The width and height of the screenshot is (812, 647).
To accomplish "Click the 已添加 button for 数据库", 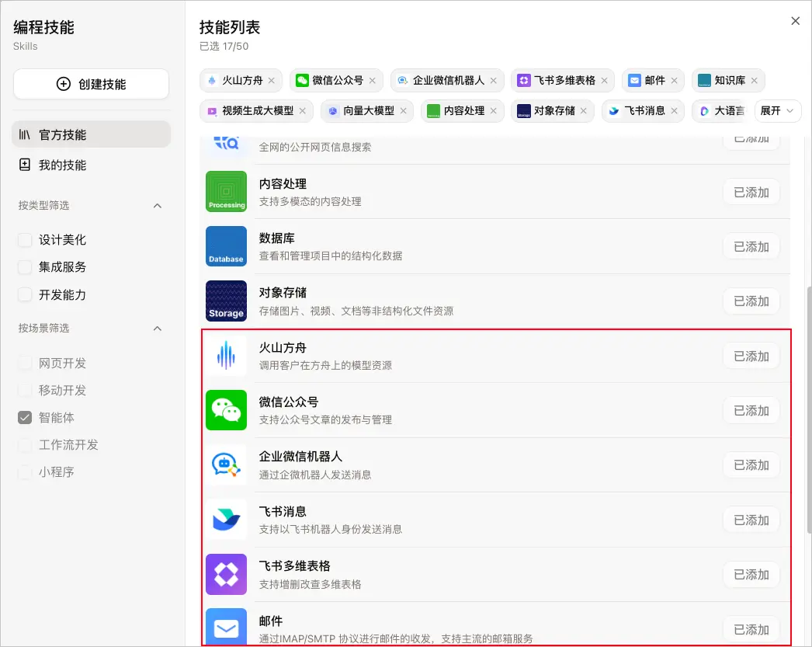I will coord(751,246).
